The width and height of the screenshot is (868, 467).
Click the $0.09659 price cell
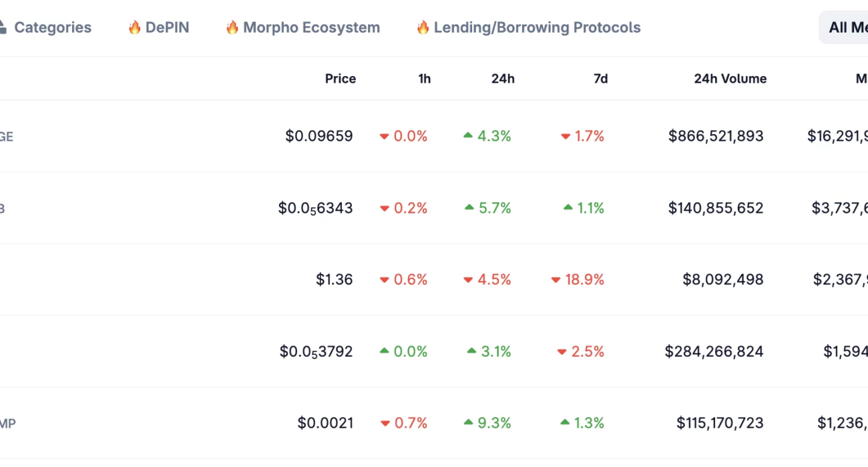[x=318, y=136]
